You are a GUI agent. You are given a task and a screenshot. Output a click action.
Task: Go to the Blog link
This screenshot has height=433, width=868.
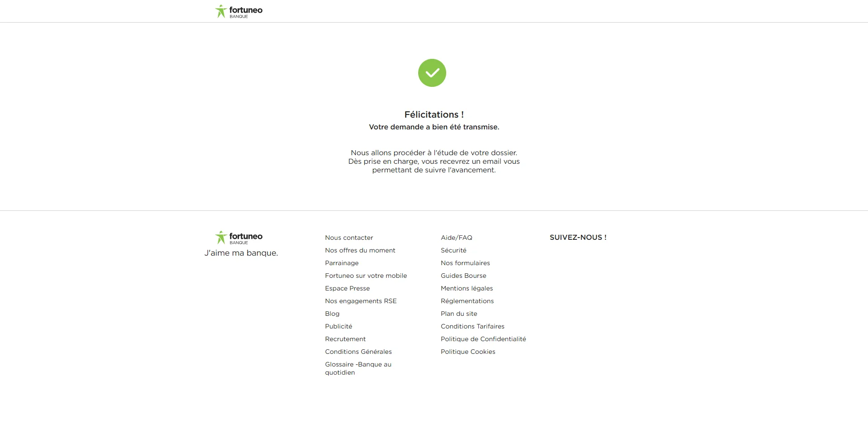332,314
